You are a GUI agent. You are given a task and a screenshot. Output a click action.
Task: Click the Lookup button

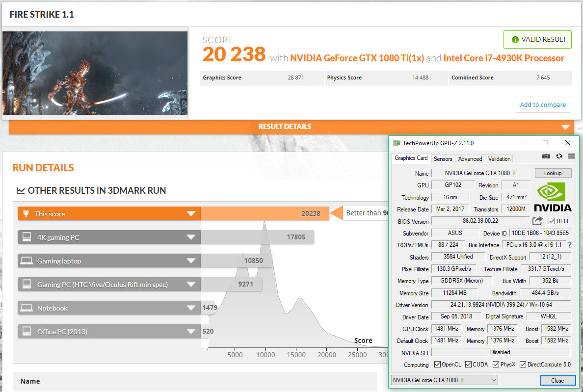tap(553, 173)
